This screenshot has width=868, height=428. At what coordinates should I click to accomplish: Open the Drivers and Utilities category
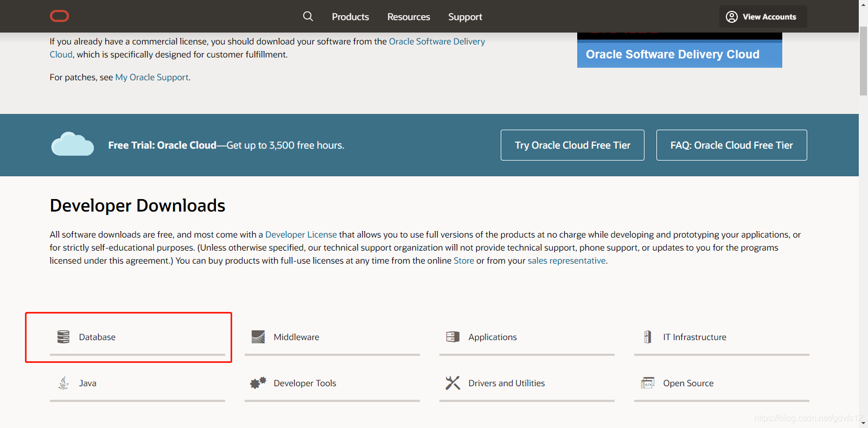(527, 383)
